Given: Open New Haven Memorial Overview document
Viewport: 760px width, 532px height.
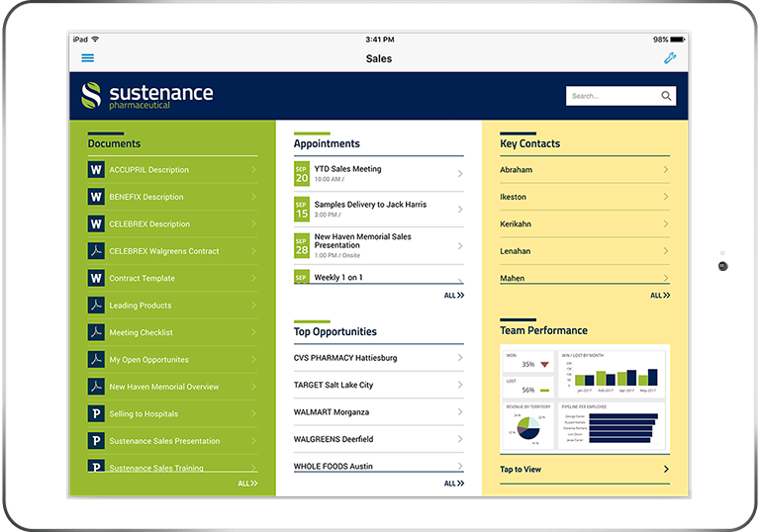Looking at the screenshot, I should [172, 387].
